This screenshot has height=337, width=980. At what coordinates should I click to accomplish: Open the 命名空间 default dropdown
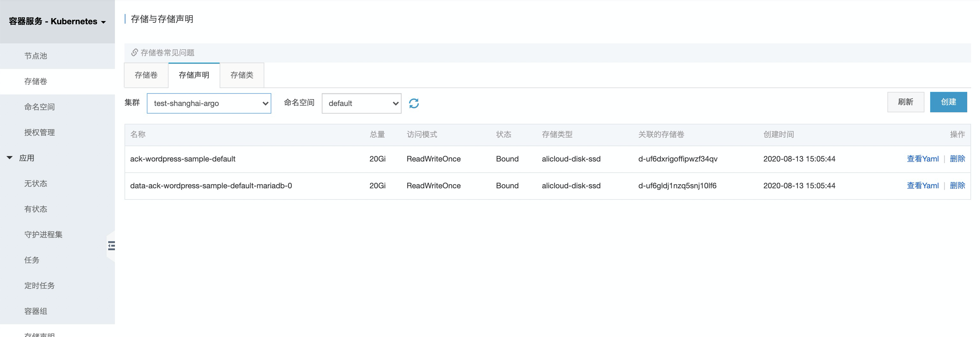pos(361,103)
